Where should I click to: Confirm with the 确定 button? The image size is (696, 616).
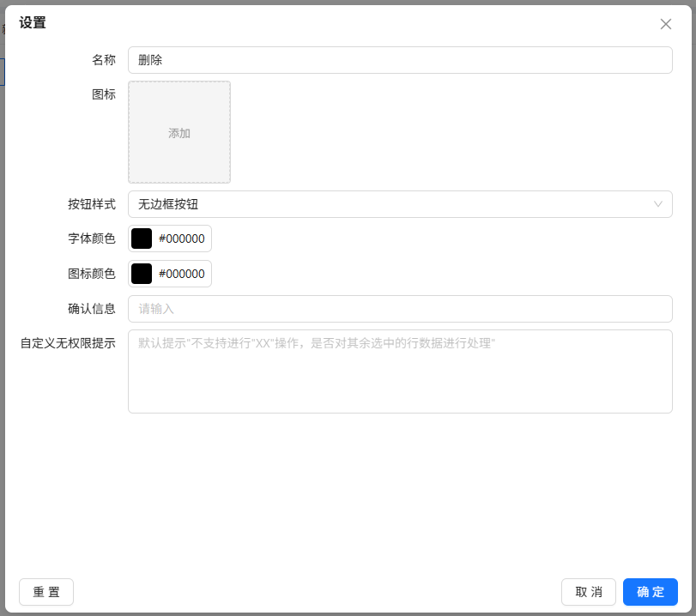coord(650,592)
